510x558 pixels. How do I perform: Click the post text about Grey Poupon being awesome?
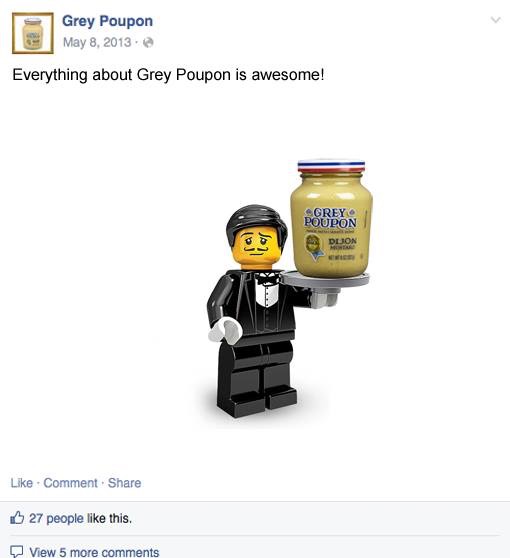168,75
